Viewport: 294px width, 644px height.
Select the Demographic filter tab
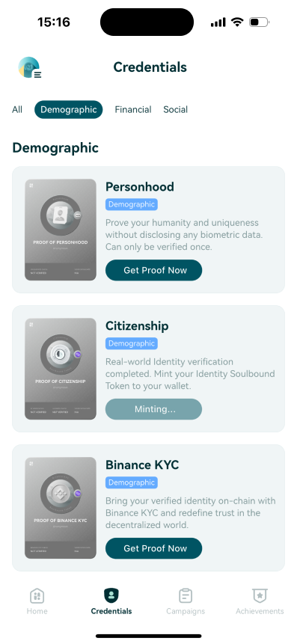tap(69, 110)
